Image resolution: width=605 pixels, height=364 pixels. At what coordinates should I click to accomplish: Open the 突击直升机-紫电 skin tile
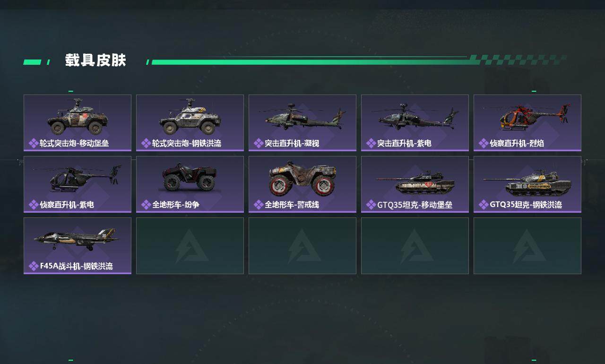[415, 123]
